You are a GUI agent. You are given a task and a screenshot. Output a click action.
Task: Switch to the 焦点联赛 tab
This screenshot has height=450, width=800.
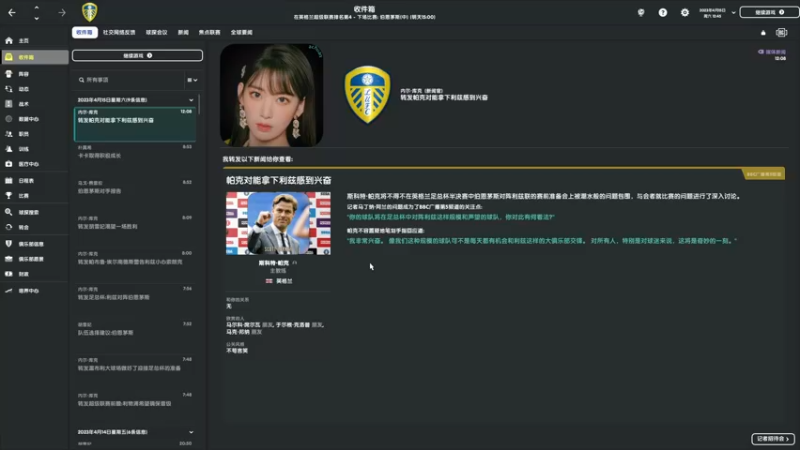pyautogui.click(x=209, y=32)
